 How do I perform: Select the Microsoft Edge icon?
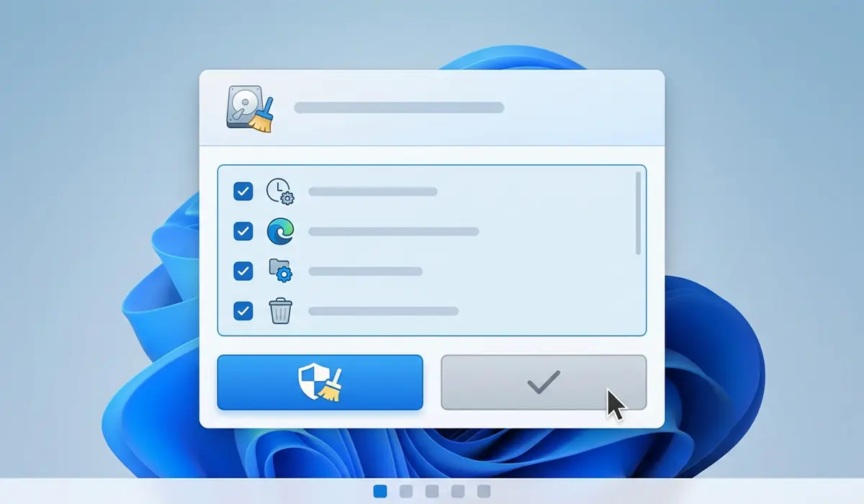point(280,232)
